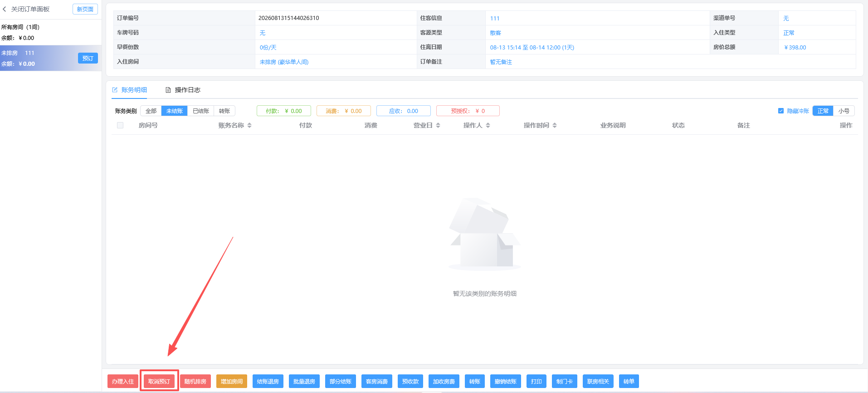Switch display size to 小号
Image resolution: width=868 pixels, height=393 pixels.
tap(844, 111)
